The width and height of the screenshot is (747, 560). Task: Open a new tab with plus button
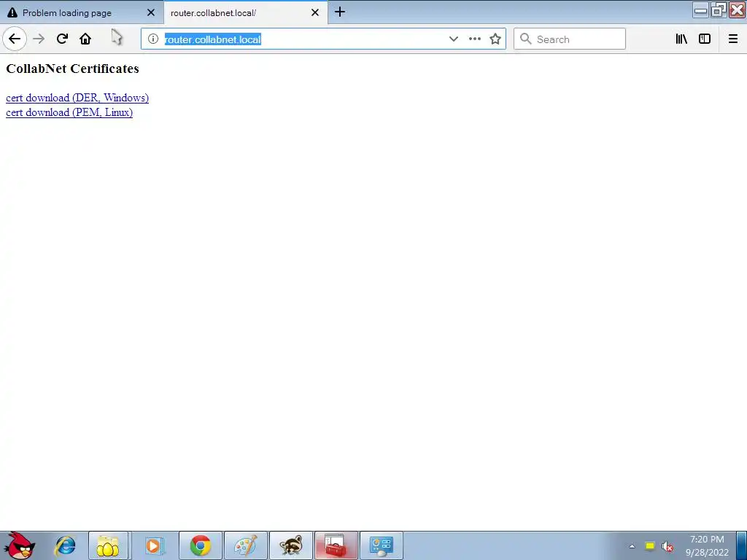(340, 12)
